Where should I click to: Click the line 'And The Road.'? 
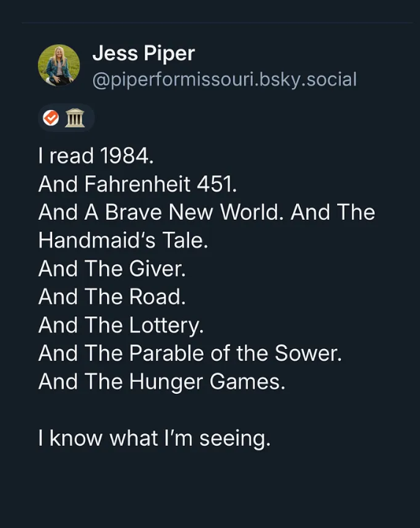(x=111, y=297)
